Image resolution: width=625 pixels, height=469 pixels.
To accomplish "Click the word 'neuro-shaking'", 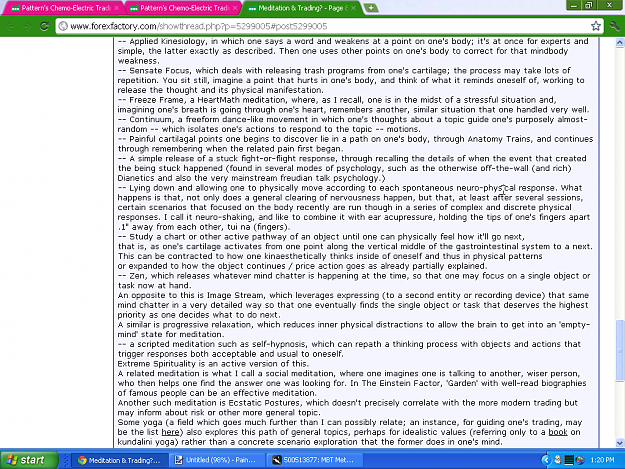I will click(x=224, y=217).
